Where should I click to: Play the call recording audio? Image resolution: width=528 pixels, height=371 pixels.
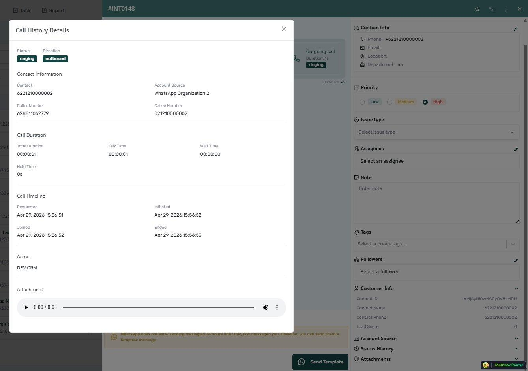[26, 307]
